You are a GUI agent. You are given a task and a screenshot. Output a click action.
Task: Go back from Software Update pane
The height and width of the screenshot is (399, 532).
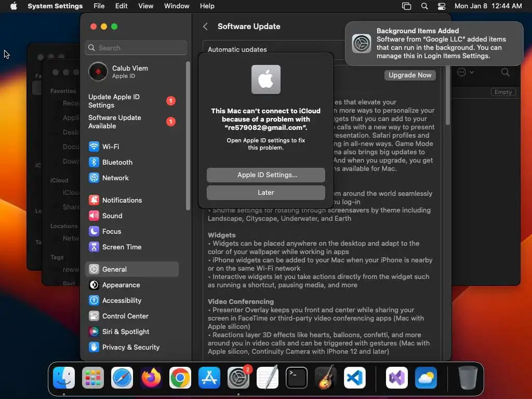click(205, 26)
